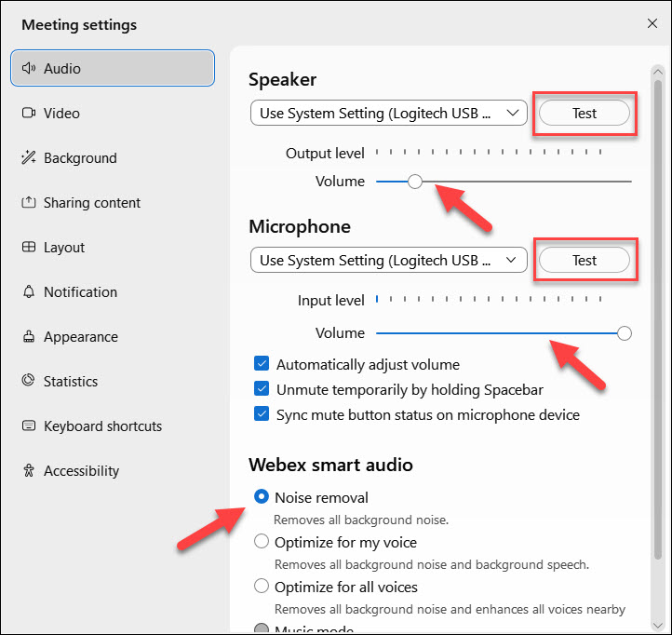Click the Sharing content icon
Screen dimensions: 672x635
click(28, 203)
